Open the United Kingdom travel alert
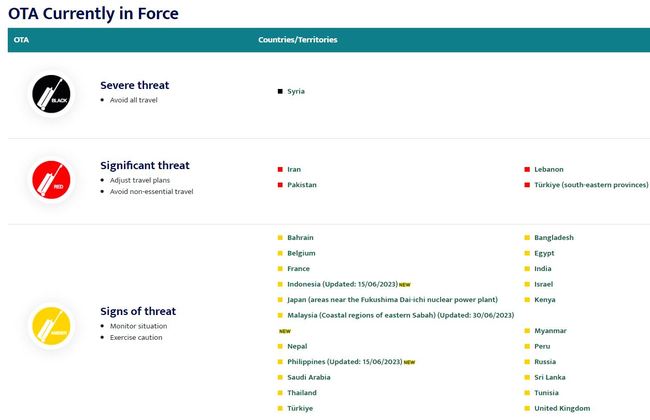The width and height of the screenshot is (650, 420). point(562,408)
